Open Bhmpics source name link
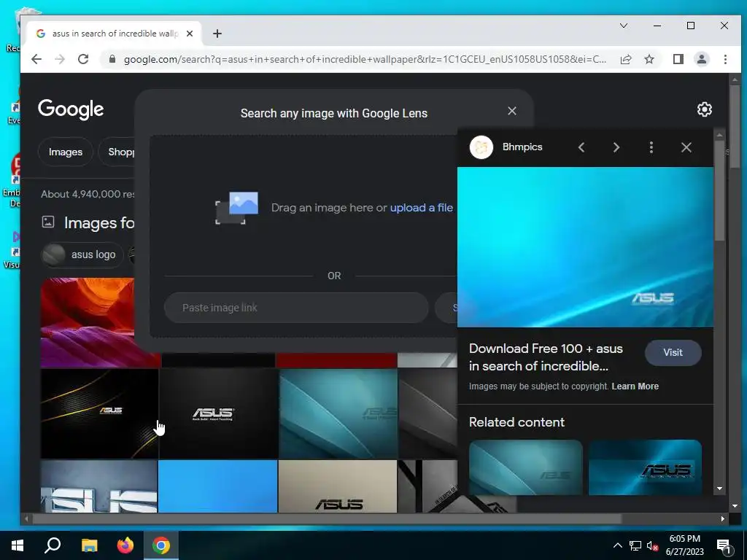747x560 pixels. (x=522, y=147)
